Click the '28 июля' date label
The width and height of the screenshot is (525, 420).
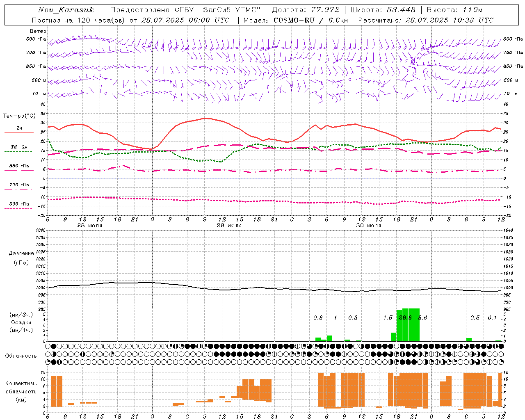[x=90, y=226]
